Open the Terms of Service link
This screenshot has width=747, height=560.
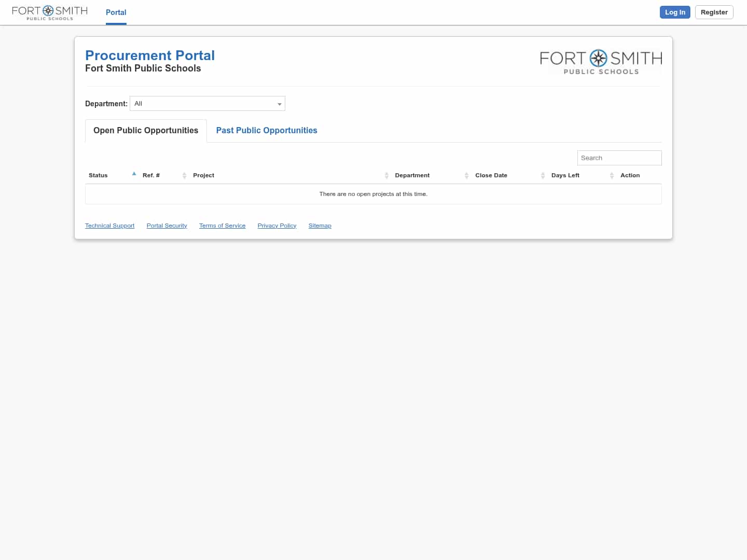point(222,226)
